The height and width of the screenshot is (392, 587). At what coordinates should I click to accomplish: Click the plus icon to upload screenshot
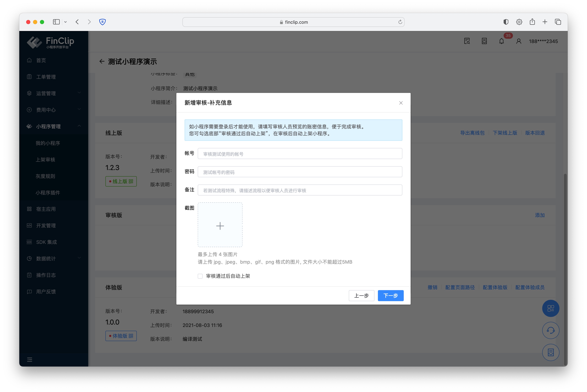click(220, 225)
